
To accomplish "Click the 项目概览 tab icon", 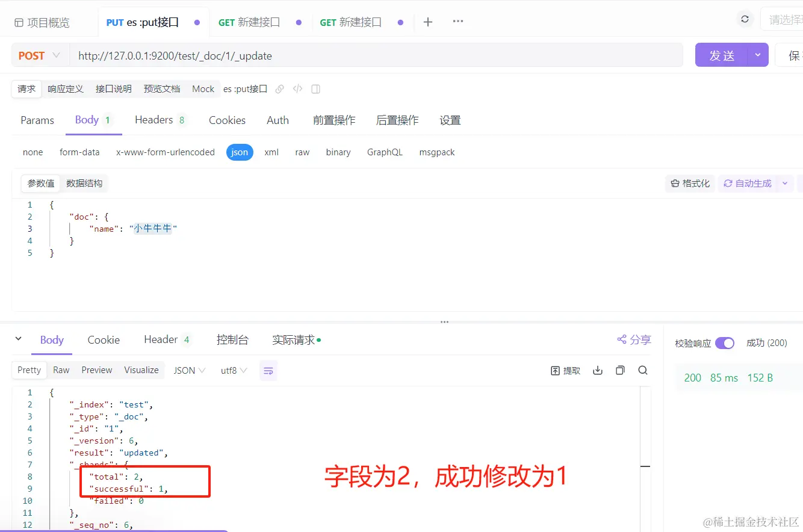I will [x=19, y=23].
